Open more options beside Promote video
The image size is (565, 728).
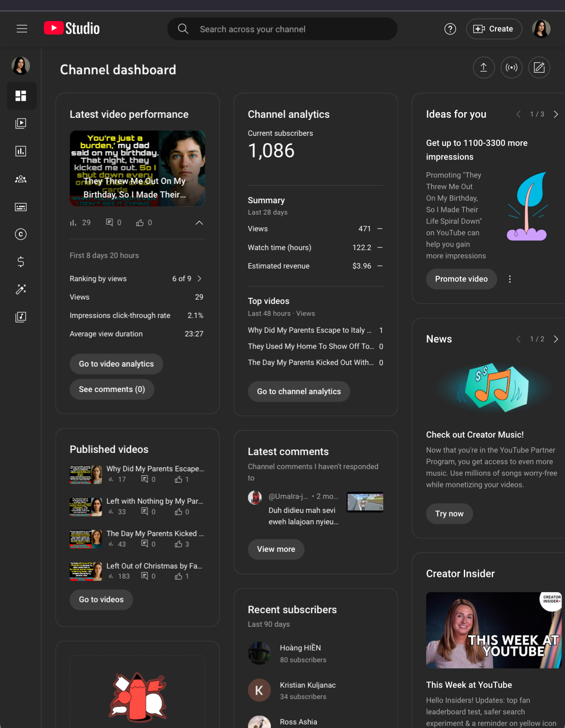coord(510,279)
